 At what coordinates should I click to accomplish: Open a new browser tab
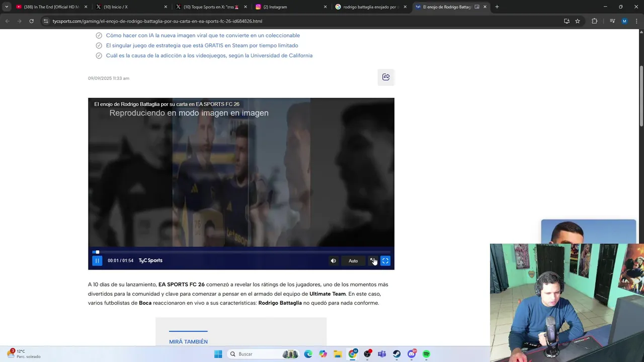(497, 7)
